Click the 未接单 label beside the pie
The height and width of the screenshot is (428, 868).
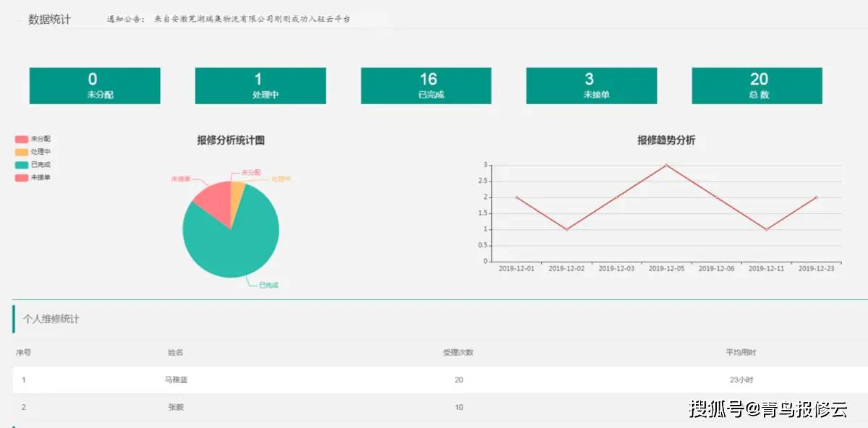181,179
